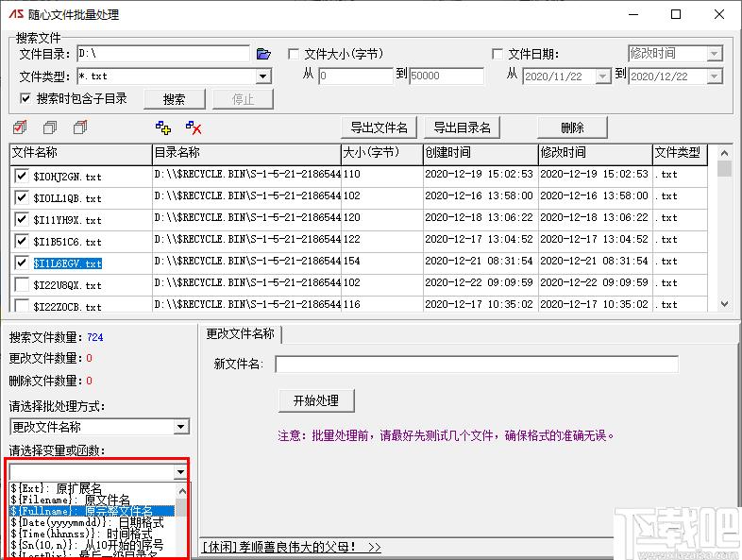Viewport: 742px width, 560px height.
Task: Click creation time 2020-12-16 13:58:00 cell
Action: click(x=479, y=195)
